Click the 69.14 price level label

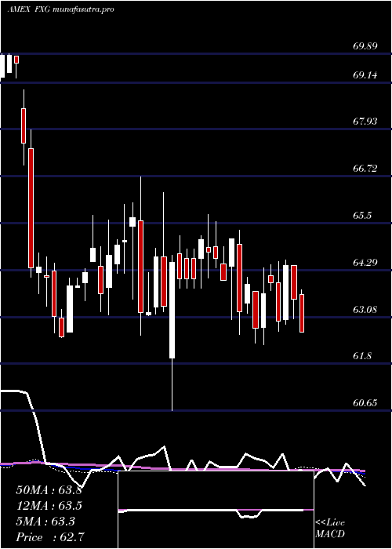tap(365, 75)
